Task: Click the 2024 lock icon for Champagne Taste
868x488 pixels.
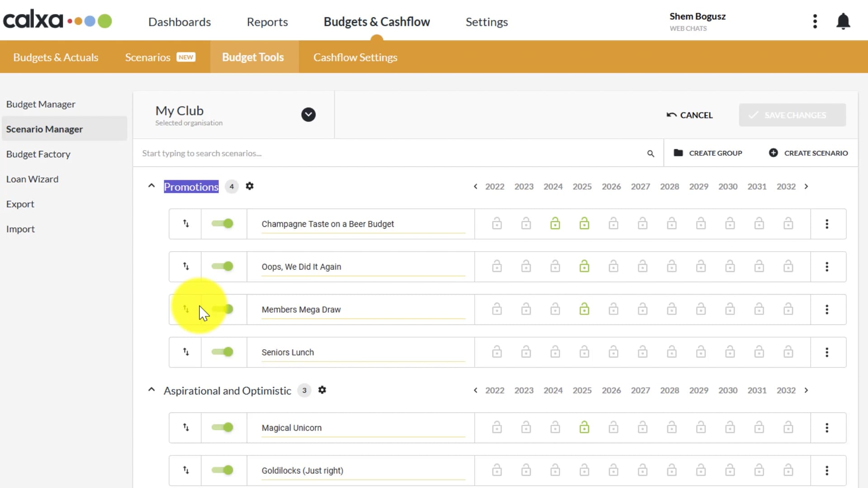Action: point(555,223)
